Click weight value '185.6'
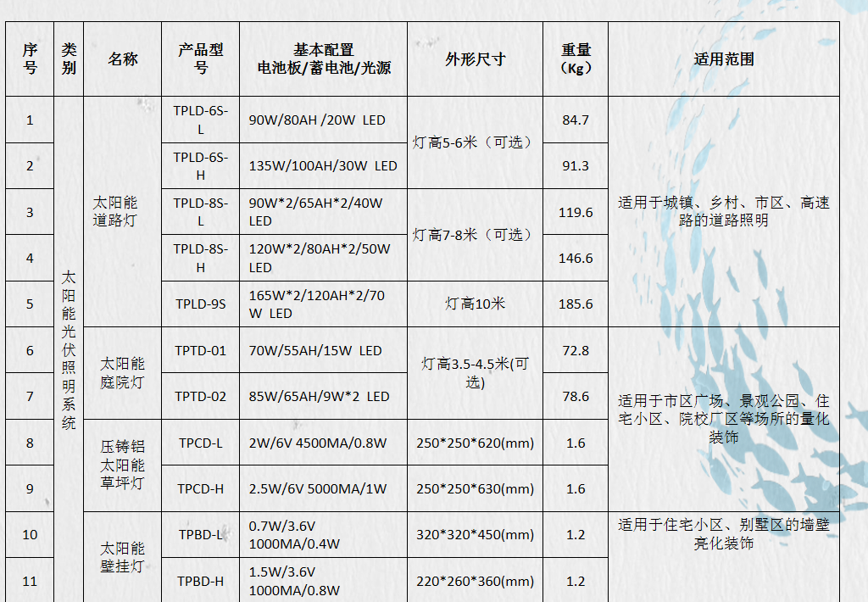The height and width of the screenshot is (602, 868). 576,304
